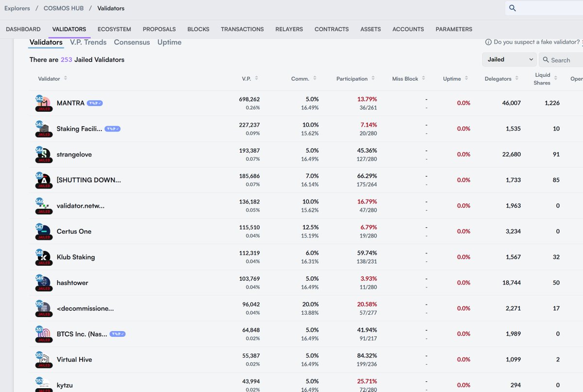Click the SHUTTING DOWN validator avatar

coord(44,181)
